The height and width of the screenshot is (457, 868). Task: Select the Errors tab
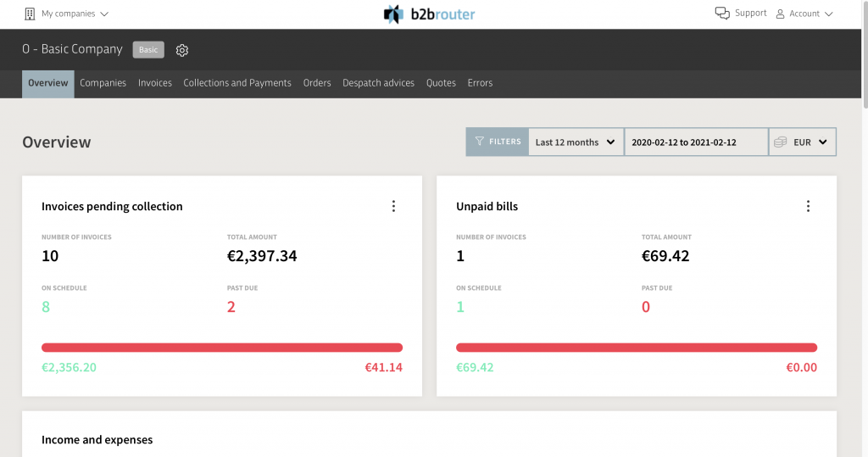(x=480, y=83)
